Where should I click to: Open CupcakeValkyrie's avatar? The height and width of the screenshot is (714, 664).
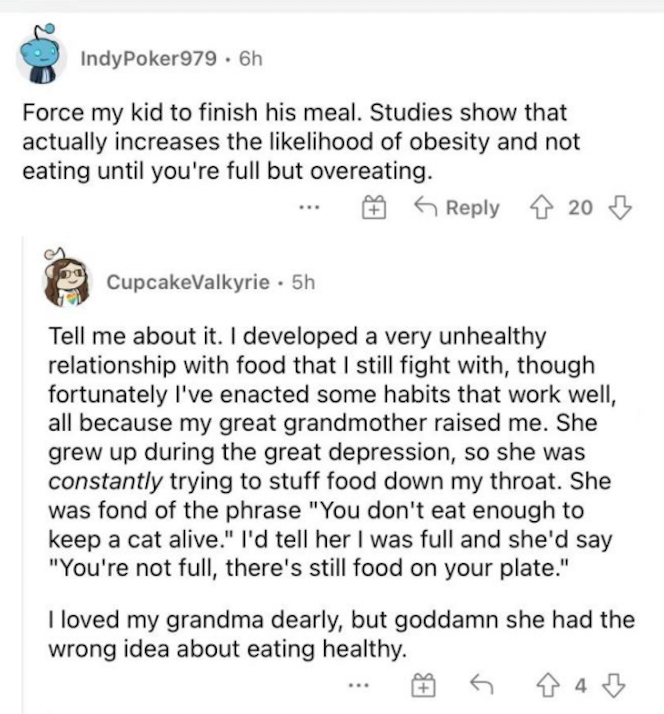pos(66,278)
